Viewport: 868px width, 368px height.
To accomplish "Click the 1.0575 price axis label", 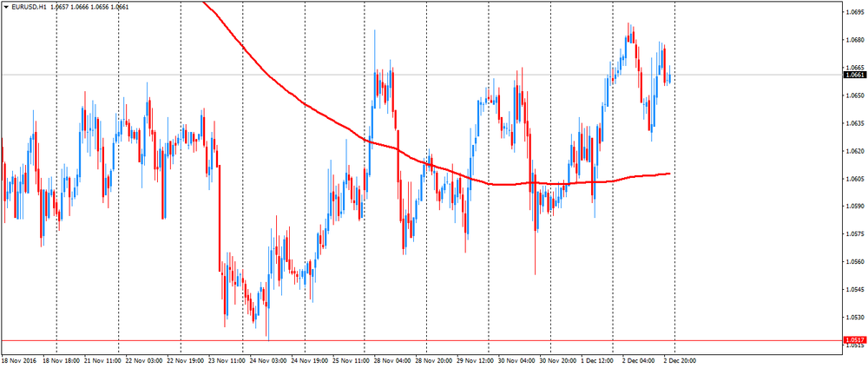I will [x=854, y=234].
